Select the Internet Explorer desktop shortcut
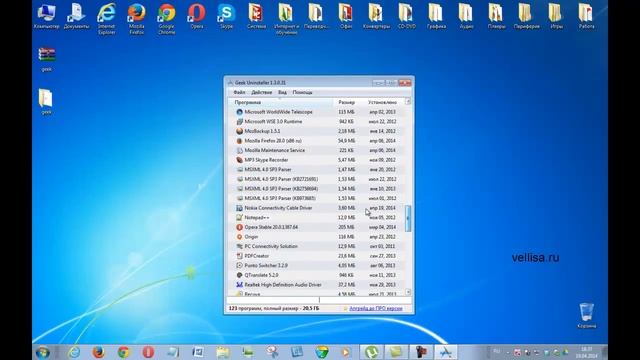The height and width of the screenshot is (360, 640). [x=107, y=19]
